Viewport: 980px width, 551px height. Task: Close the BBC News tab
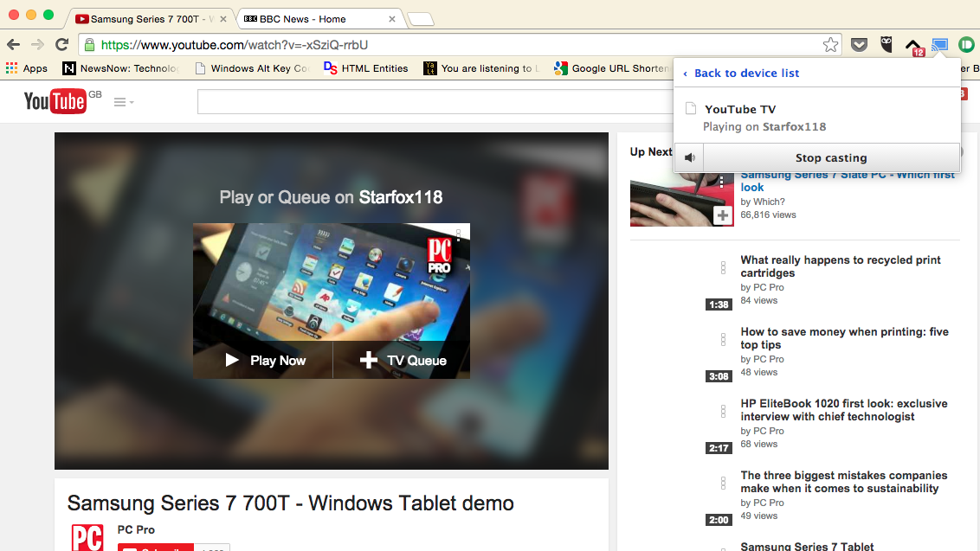(392, 19)
